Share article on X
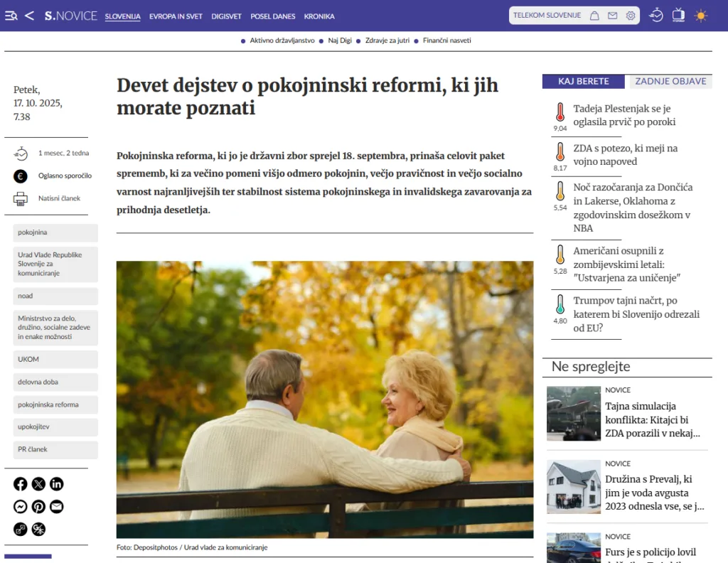The height and width of the screenshot is (563, 728). click(x=38, y=484)
